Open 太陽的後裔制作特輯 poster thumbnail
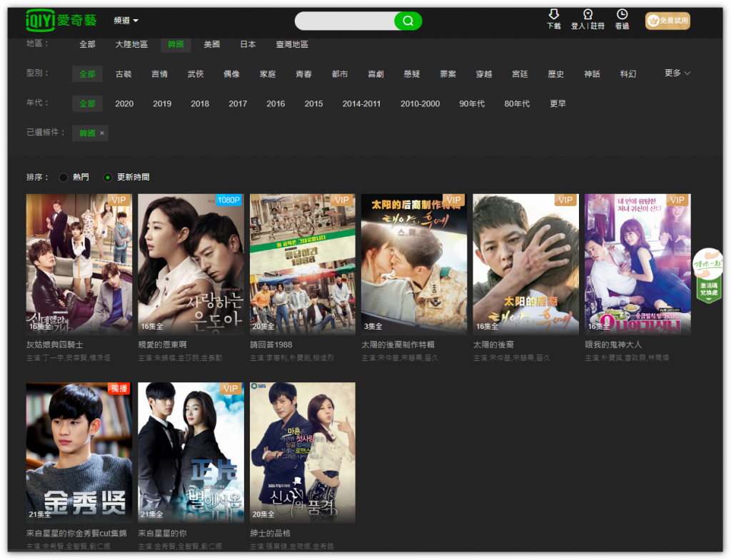The width and height of the screenshot is (731, 560). (414, 264)
